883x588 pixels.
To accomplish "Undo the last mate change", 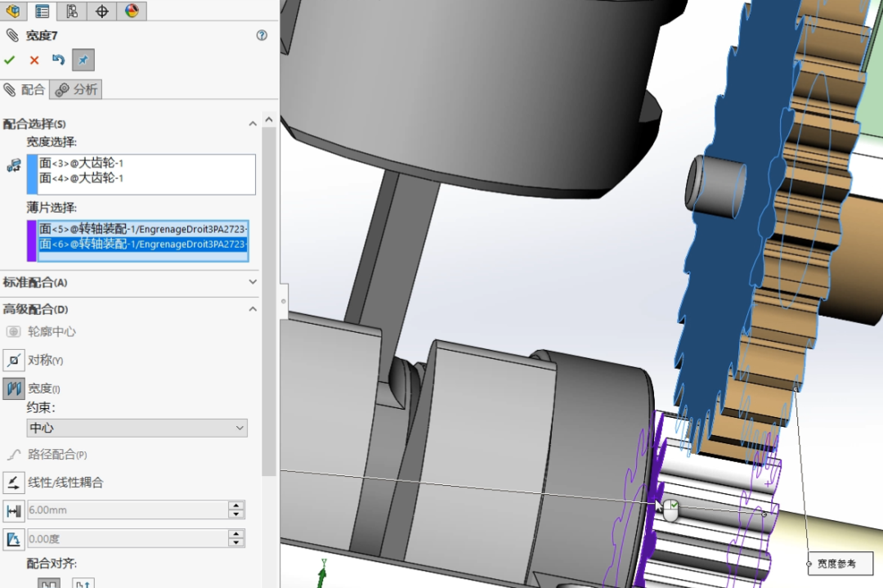I will 59,60.
